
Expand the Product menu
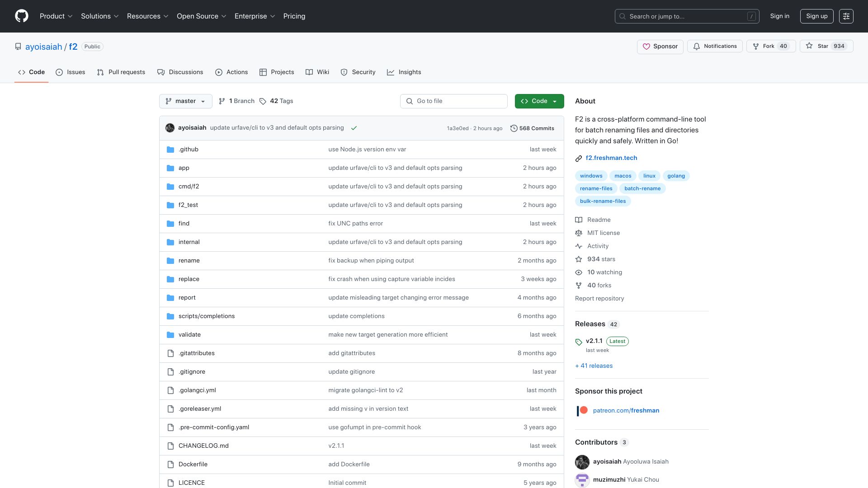[56, 16]
